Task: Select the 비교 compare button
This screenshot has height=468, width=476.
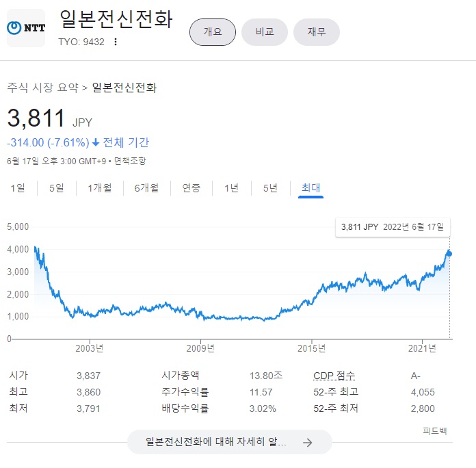Action: coord(265,32)
